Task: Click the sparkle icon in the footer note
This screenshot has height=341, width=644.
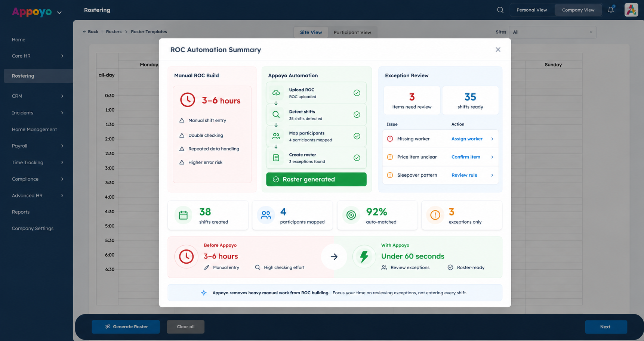Action: click(x=204, y=293)
